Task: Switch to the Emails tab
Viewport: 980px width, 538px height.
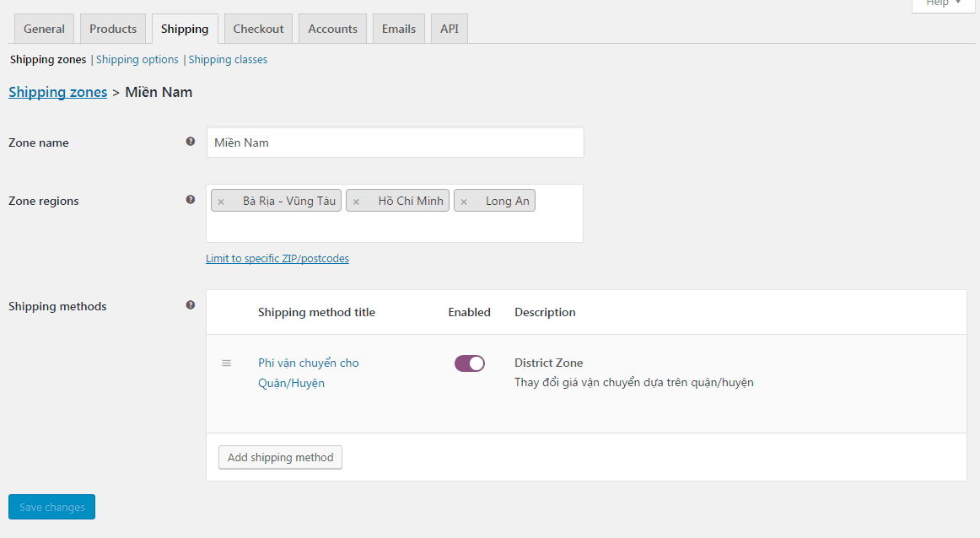Action: (399, 29)
